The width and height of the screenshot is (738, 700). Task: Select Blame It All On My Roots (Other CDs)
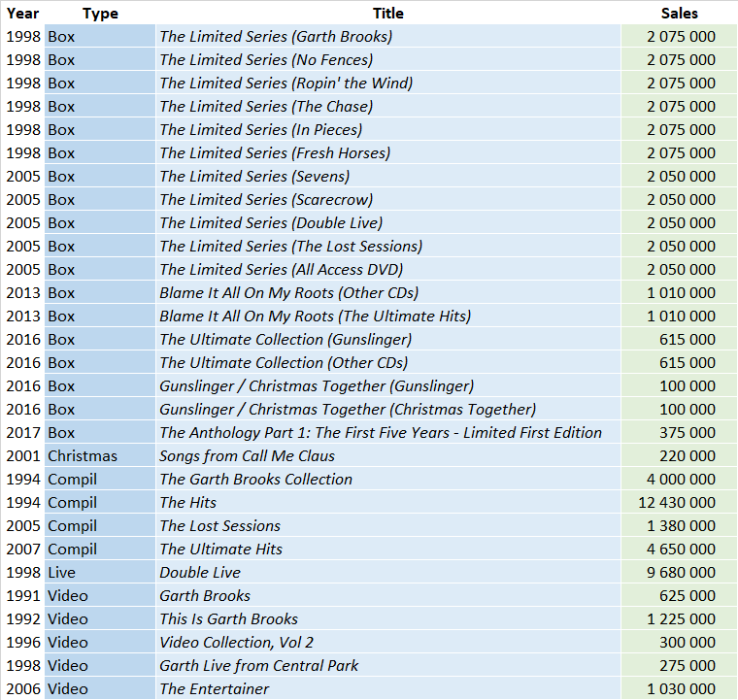[289, 293]
